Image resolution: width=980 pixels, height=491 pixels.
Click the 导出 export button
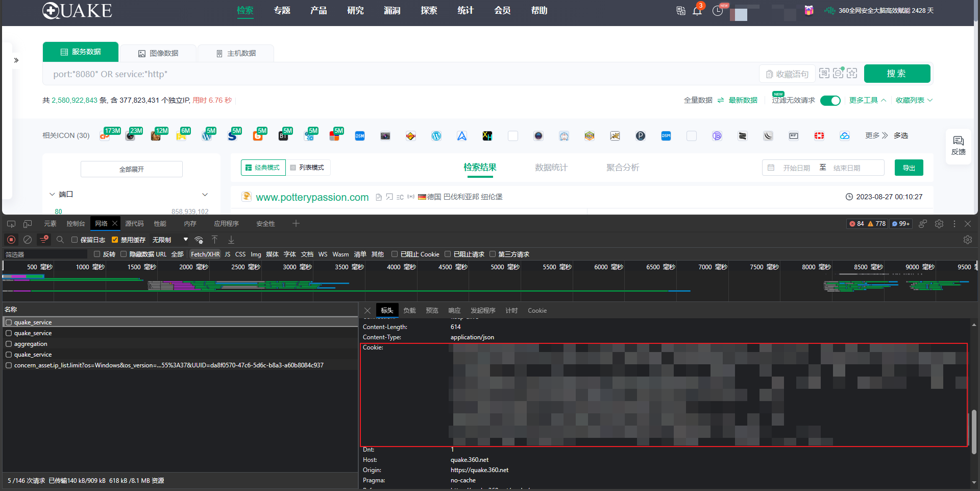[909, 168]
